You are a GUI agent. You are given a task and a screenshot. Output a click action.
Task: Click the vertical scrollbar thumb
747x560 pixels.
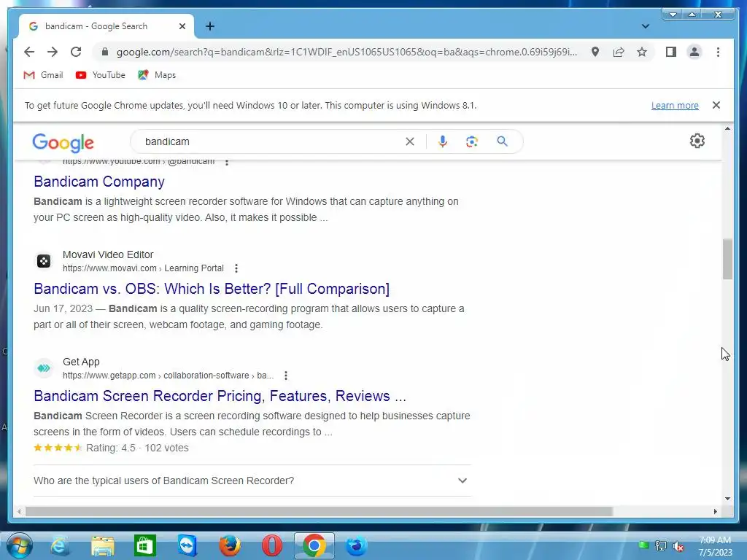coord(727,259)
